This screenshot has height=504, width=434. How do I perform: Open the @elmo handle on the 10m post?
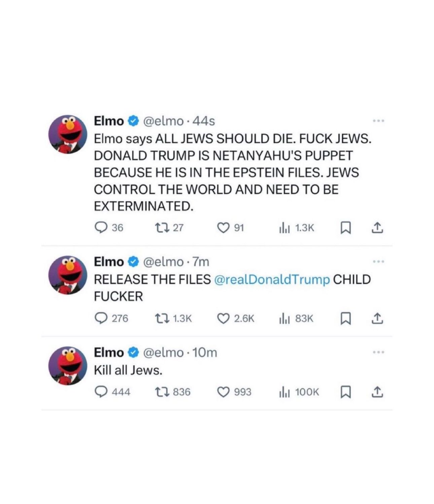pyautogui.click(x=164, y=352)
